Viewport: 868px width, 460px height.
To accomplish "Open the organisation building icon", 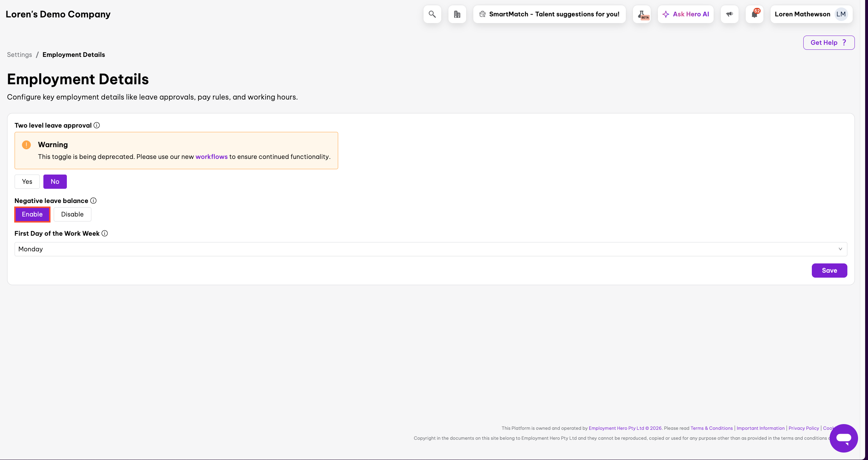I will (457, 14).
